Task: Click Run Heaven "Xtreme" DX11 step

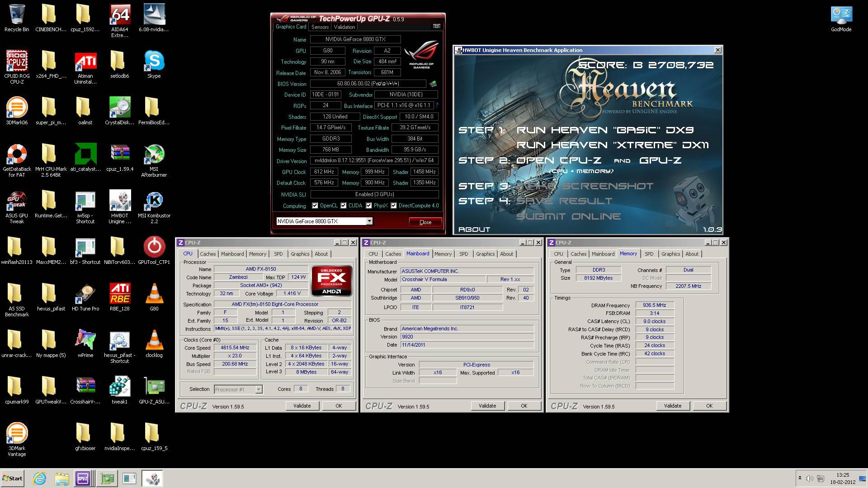Action: (x=613, y=145)
